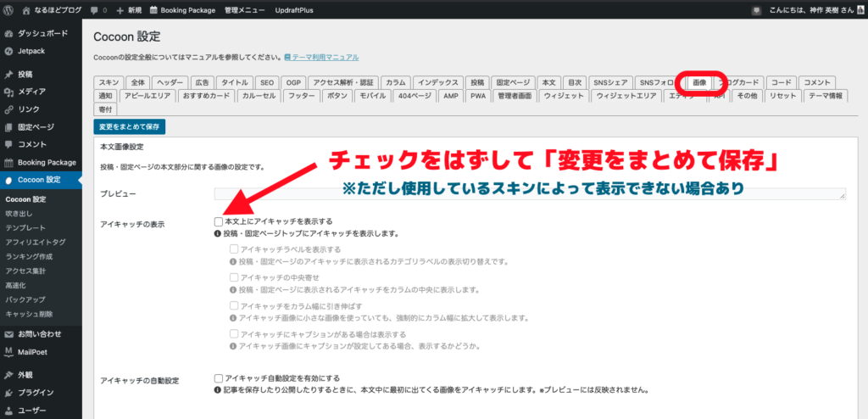Click the お問い合わせ envelope icon
Image resolution: width=868 pixels, height=419 pixels.
coord(8,334)
